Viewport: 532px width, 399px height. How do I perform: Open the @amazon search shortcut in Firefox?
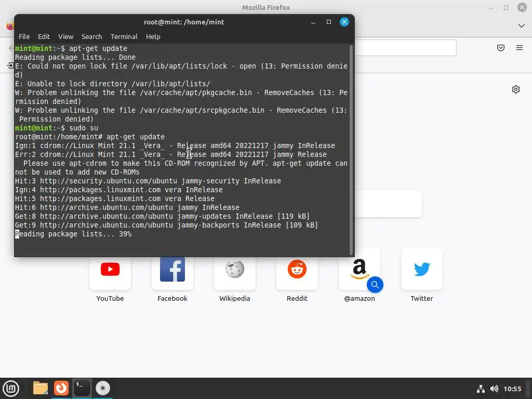(x=360, y=270)
